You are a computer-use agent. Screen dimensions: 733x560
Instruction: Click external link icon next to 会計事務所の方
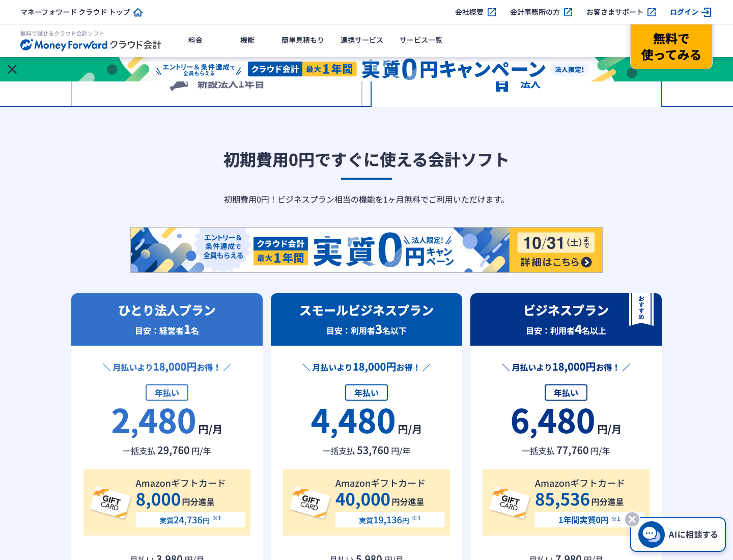pos(568,12)
